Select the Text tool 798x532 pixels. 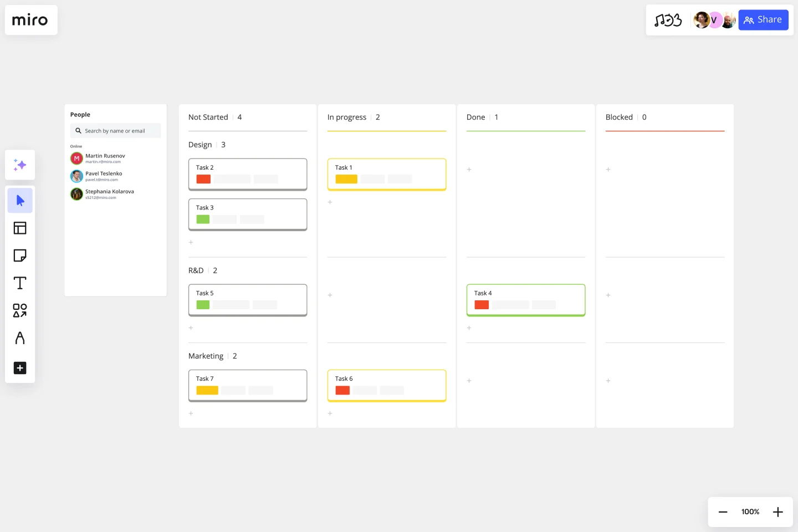(x=20, y=283)
